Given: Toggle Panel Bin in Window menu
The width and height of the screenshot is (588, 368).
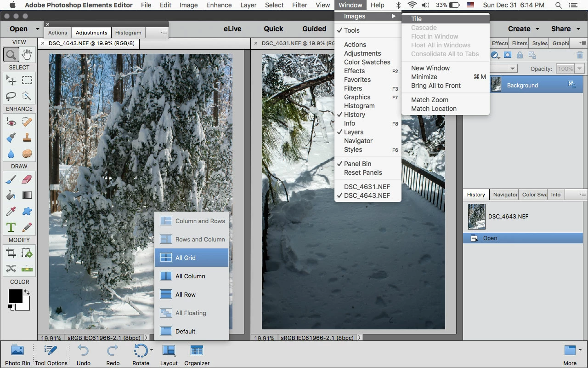Looking at the screenshot, I should click(368, 164).
